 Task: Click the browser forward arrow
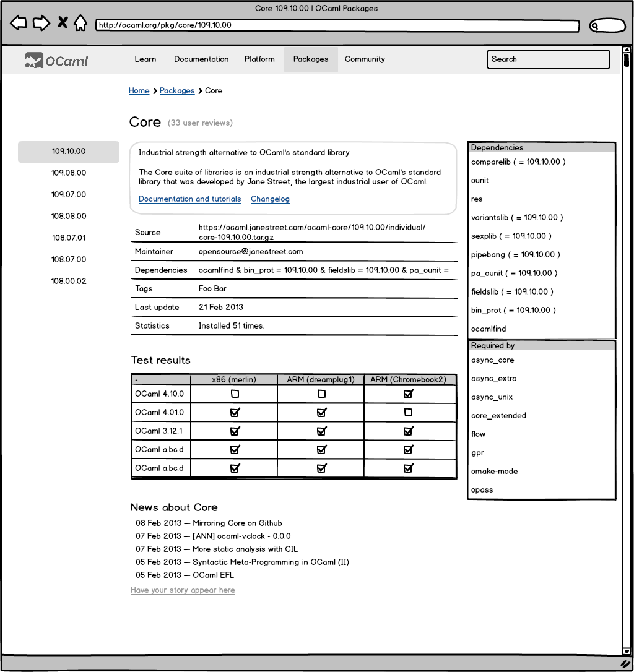41,23
